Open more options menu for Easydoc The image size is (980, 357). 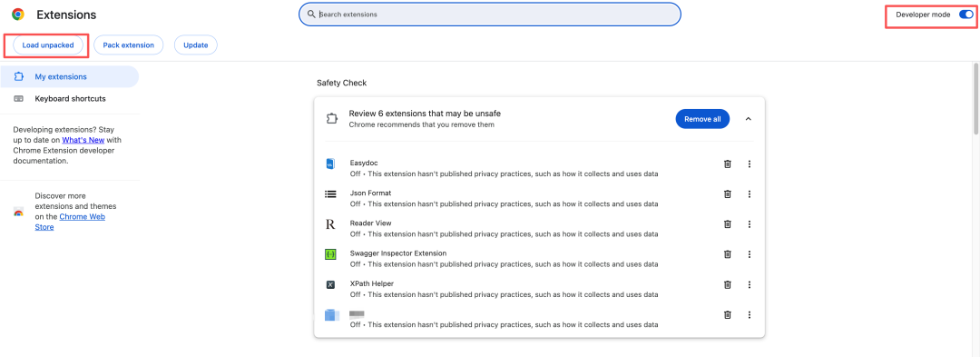click(749, 164)
